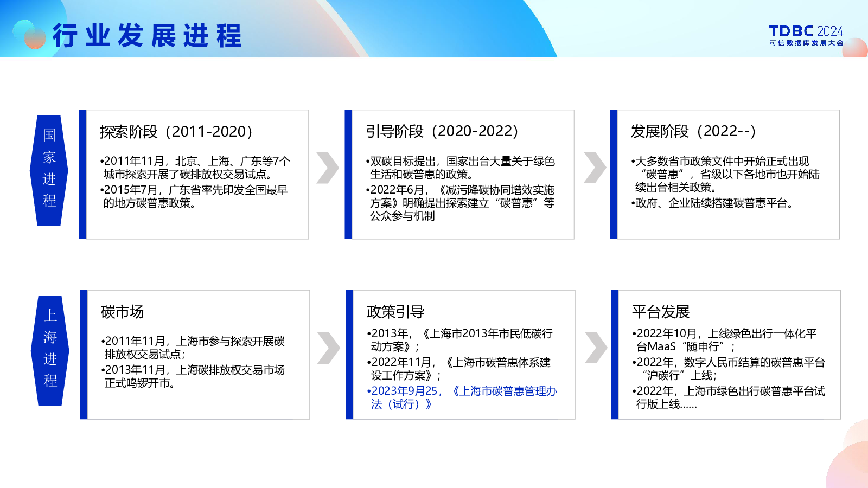The width and height of the screenshot is (868, 488).
Task: Click the 数字人民币结算 沪碳行 bullet
Action: [729, 369]
